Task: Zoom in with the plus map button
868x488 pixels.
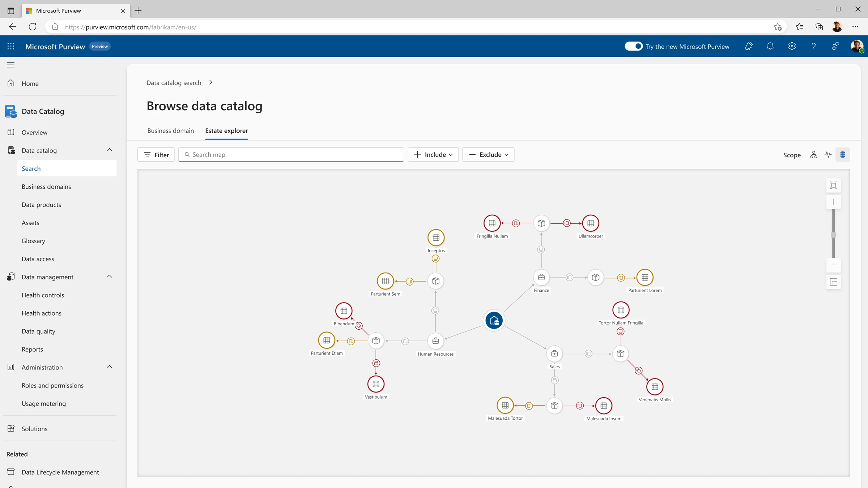Action: pyautogui.click(x=834, y=202)
